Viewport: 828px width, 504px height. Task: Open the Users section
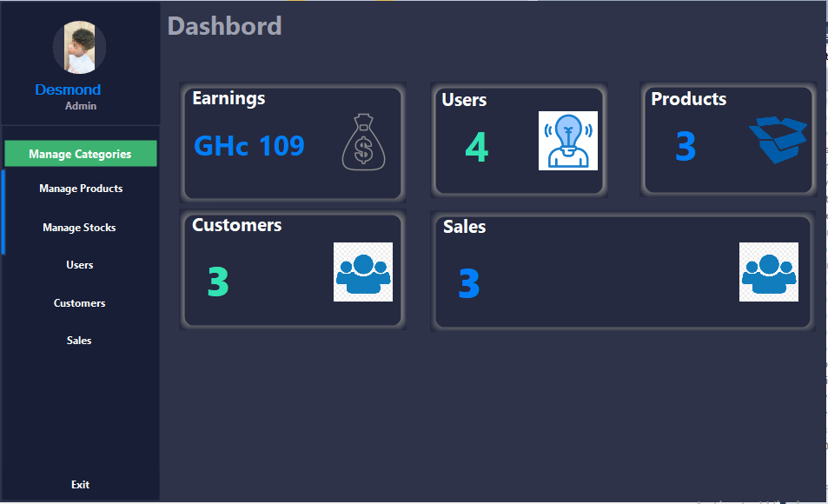(x=80, y=264)
